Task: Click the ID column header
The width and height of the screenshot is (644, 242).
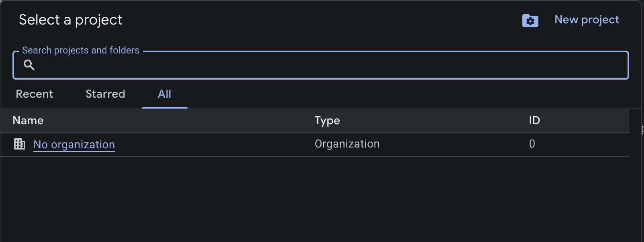Action: tap(534, 120)
